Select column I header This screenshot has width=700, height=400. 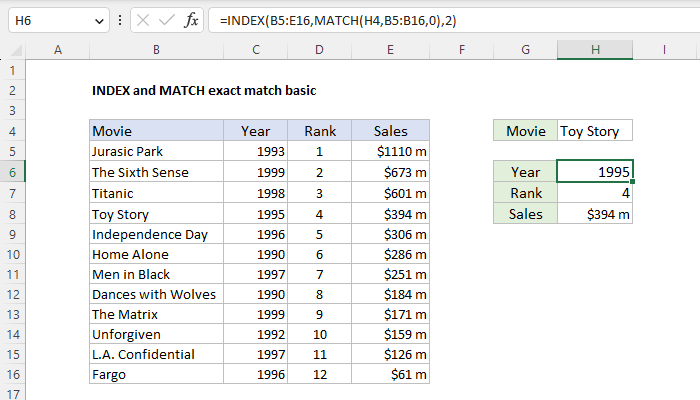(664, 50)
